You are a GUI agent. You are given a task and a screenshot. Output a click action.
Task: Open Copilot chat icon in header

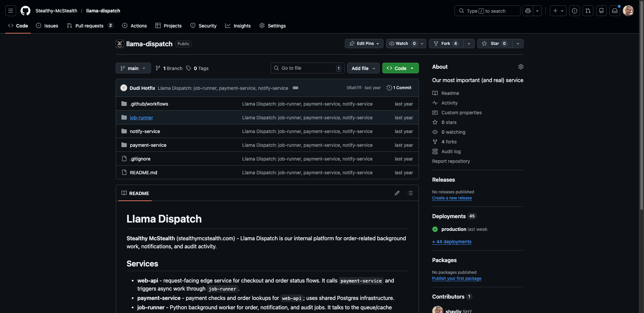[528, 11]
